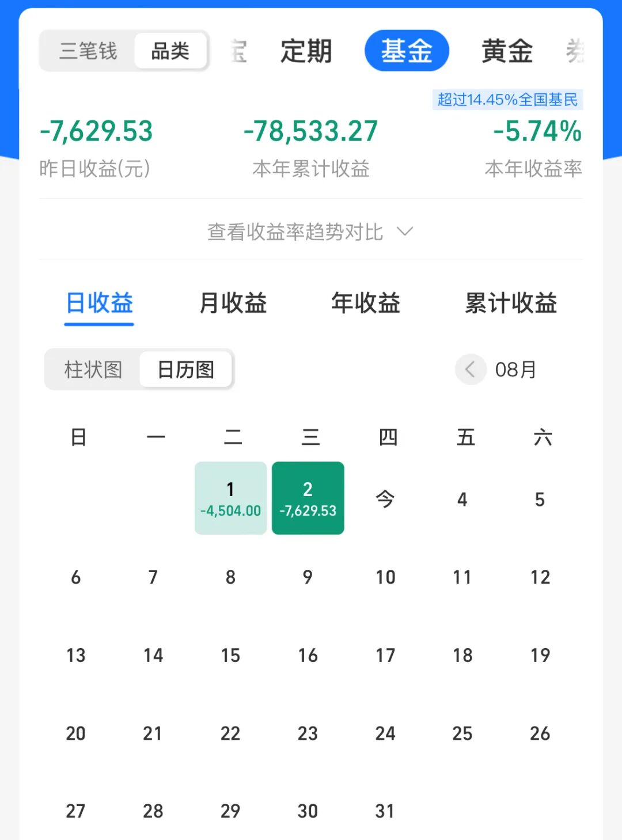Select calendar date 27

(75, 811)
